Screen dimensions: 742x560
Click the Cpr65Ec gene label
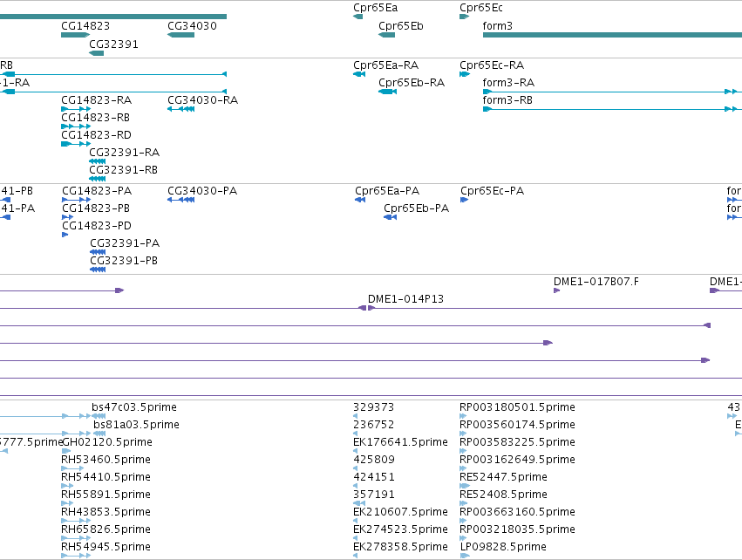click(x=480, y=8)
